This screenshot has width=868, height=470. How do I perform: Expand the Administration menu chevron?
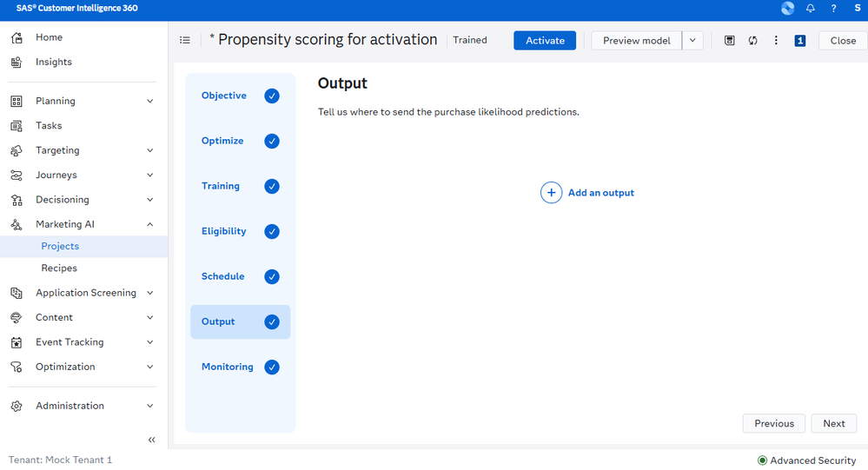(x=150, y=407)
